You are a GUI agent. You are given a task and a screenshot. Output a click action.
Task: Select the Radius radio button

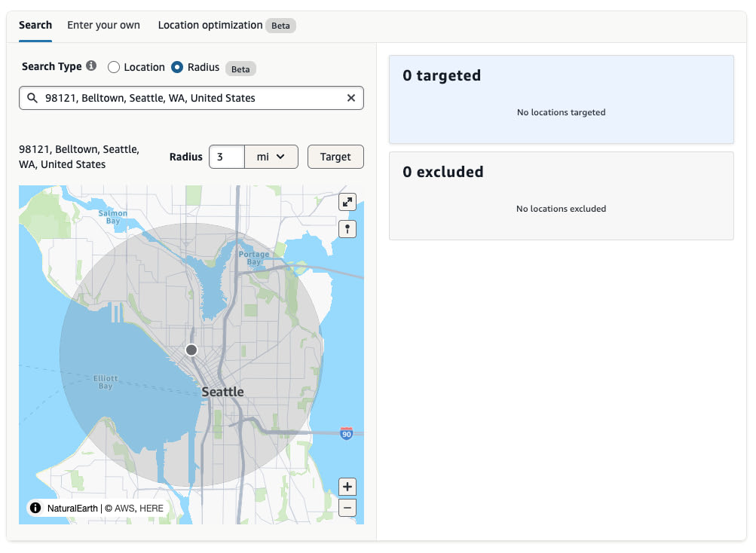point(177,67)
